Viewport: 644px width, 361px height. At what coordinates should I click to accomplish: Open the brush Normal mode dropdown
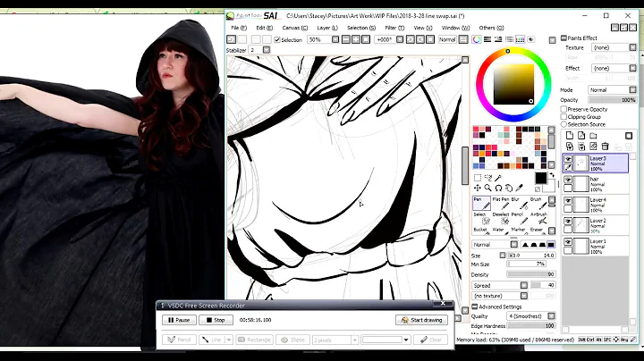(x=513, y=245)
